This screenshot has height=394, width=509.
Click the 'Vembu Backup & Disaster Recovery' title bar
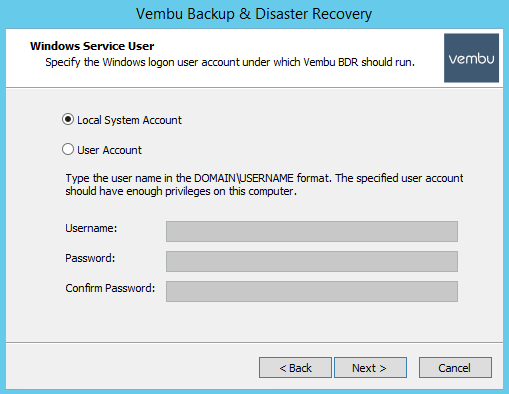click(254, 14)
